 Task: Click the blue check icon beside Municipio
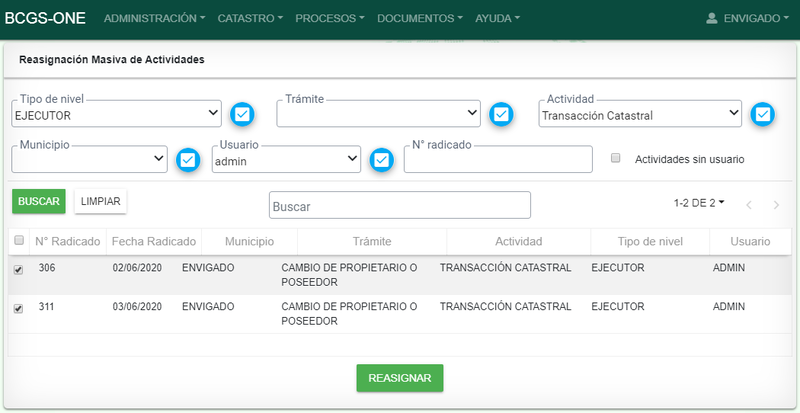187,159
